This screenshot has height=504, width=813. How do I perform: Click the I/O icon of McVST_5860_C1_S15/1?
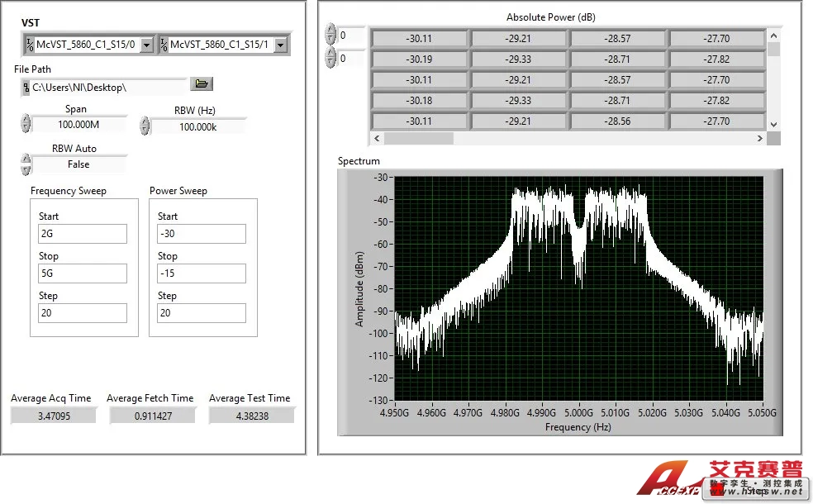[x=164, y=45]
